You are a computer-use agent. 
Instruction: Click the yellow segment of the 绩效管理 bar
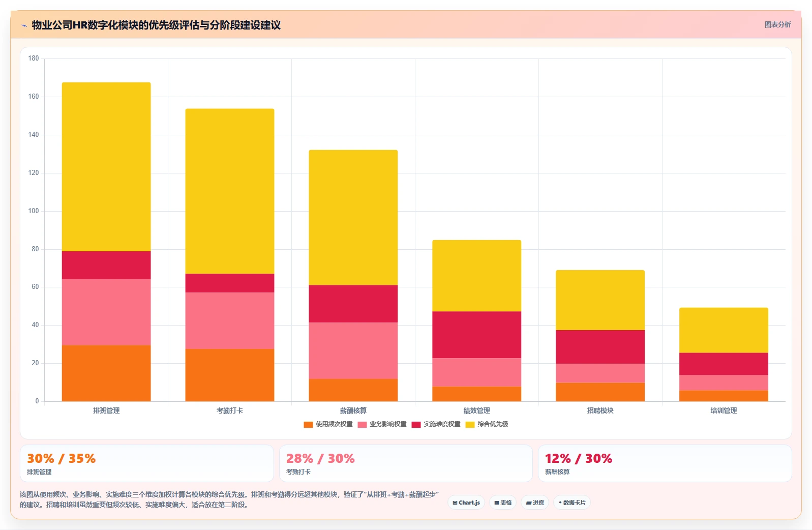coord(477,276)
